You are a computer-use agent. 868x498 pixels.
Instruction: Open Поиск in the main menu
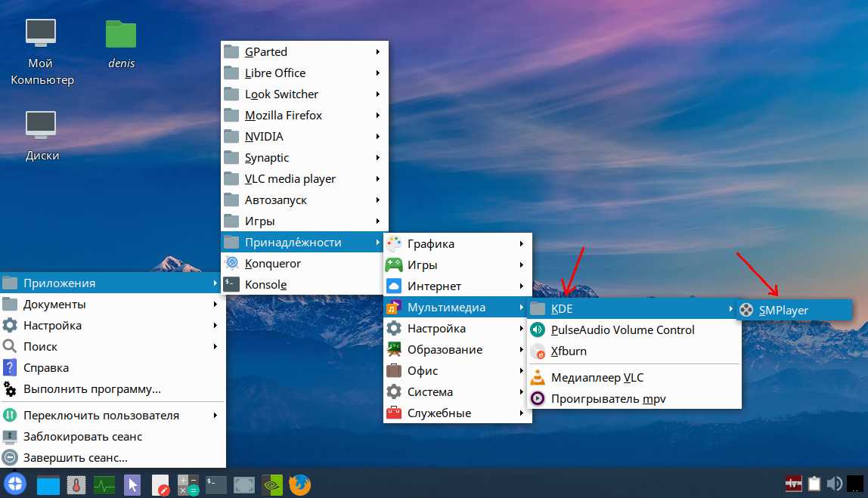point(113,346)
